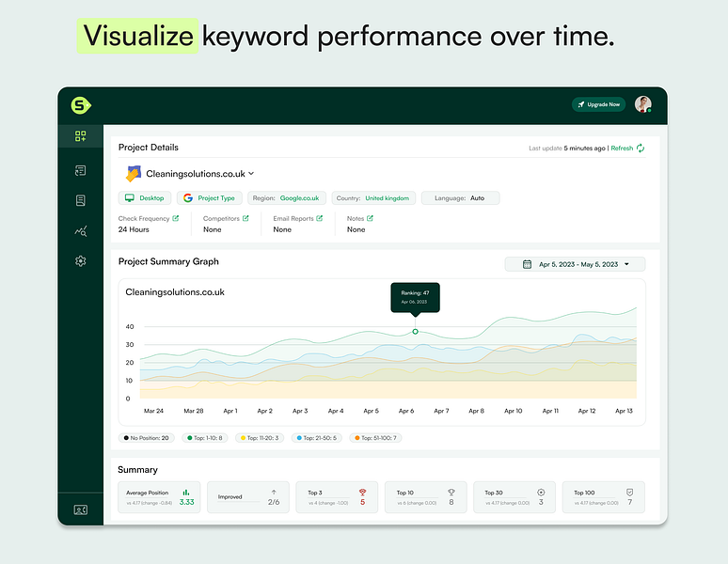The height and width of the screenshot is (564, 728).
Task: Click the Top 10 trophy icon
Action: click(451, 493)
